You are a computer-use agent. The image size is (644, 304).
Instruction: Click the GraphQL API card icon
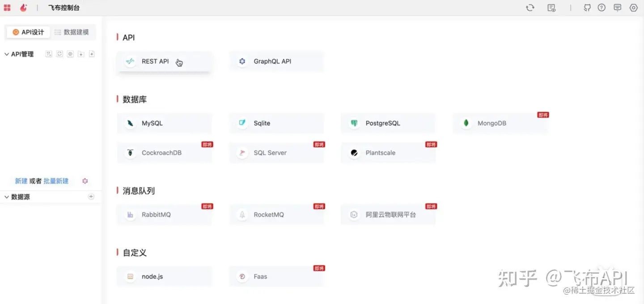[242, 61]
